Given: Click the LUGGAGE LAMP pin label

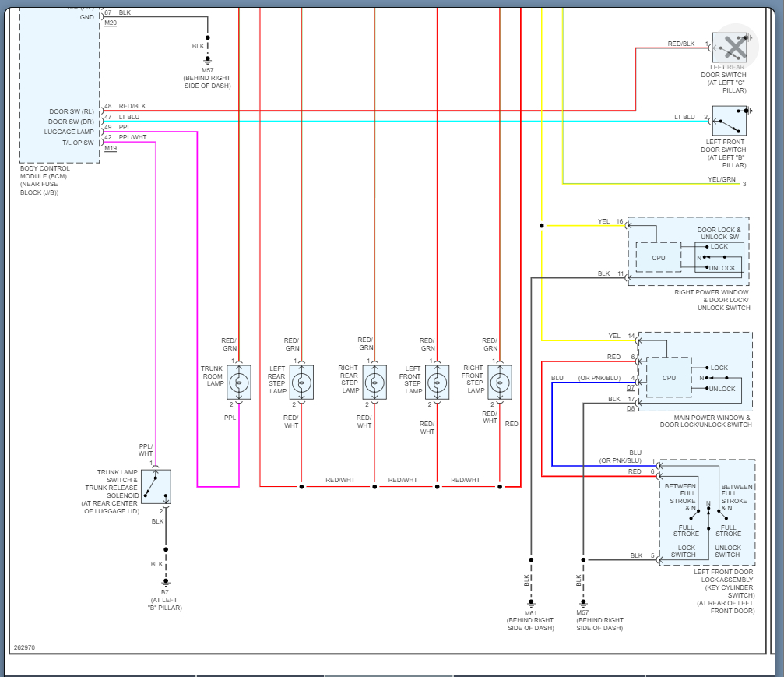Looking at the screenshot, I should 69,132.
